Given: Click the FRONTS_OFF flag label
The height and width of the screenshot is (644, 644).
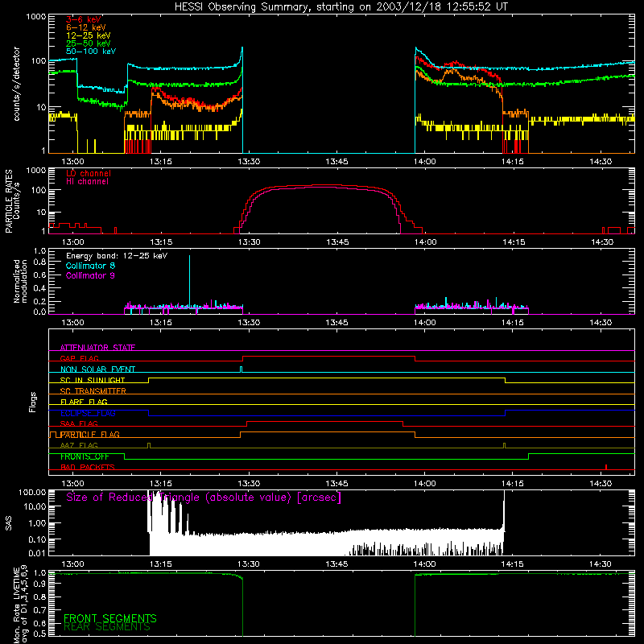Looking at the screenshot, I should (85, 456).
